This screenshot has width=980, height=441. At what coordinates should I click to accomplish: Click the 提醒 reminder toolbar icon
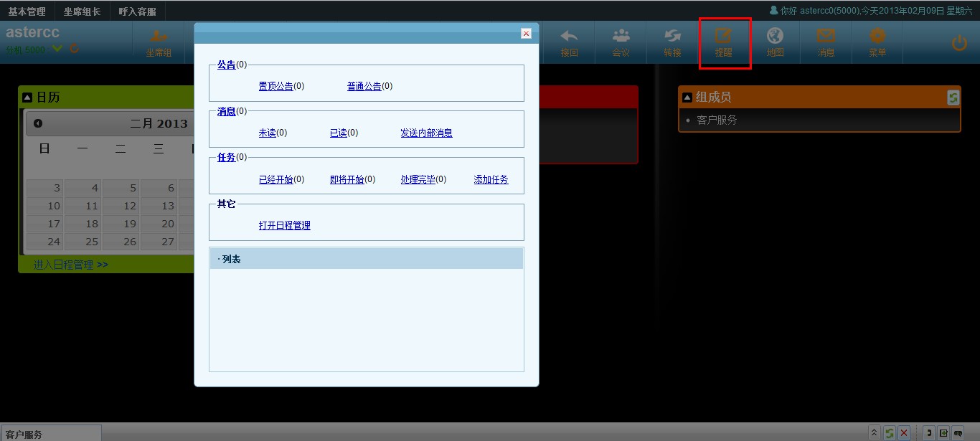[723, 42]
